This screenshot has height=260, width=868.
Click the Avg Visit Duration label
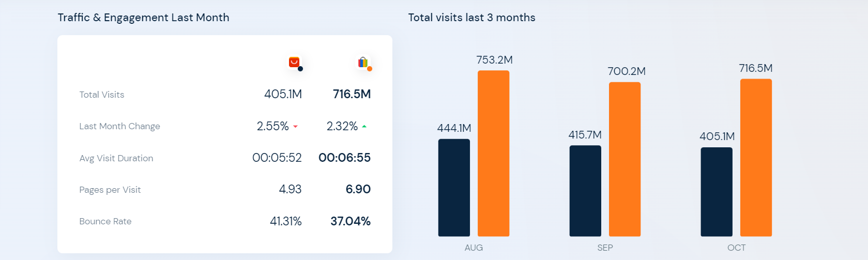[x=116, y=158]
